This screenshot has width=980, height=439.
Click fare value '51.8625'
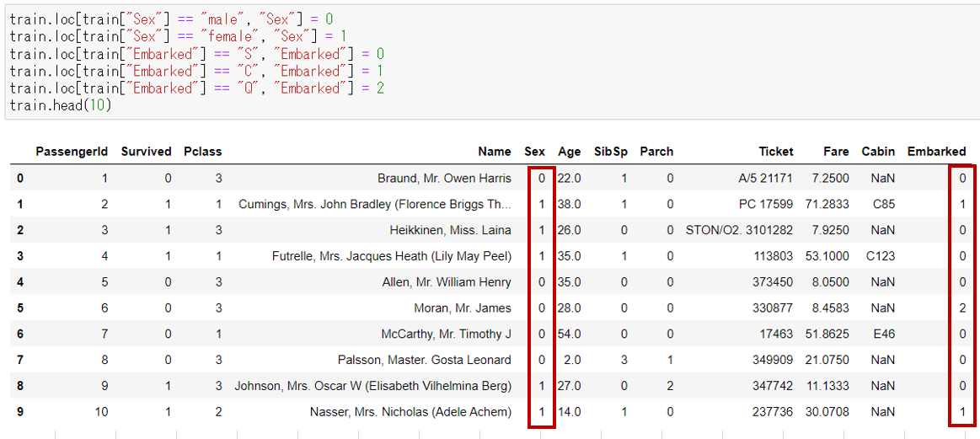pos(827,334)
